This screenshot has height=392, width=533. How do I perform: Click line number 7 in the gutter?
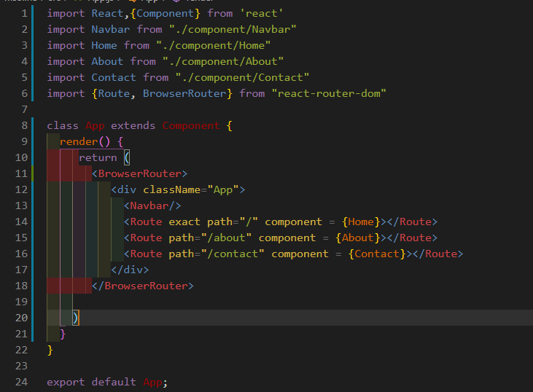tap(24, 110)
